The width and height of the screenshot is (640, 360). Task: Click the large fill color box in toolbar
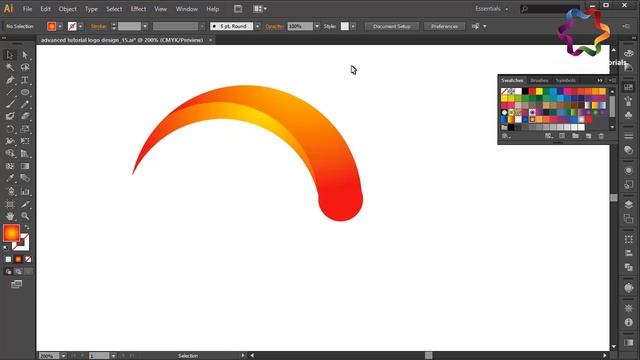click(11, 233)
